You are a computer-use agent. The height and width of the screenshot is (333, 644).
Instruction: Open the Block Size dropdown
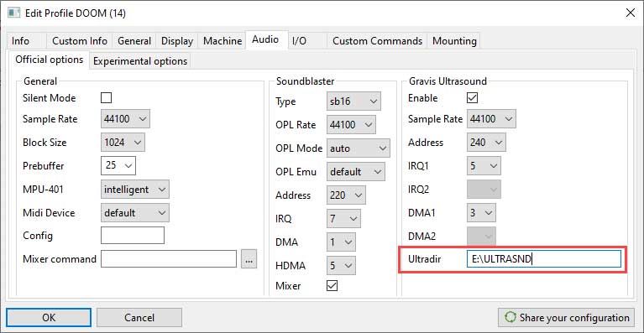pyautogui.click(x=123, y=143)
